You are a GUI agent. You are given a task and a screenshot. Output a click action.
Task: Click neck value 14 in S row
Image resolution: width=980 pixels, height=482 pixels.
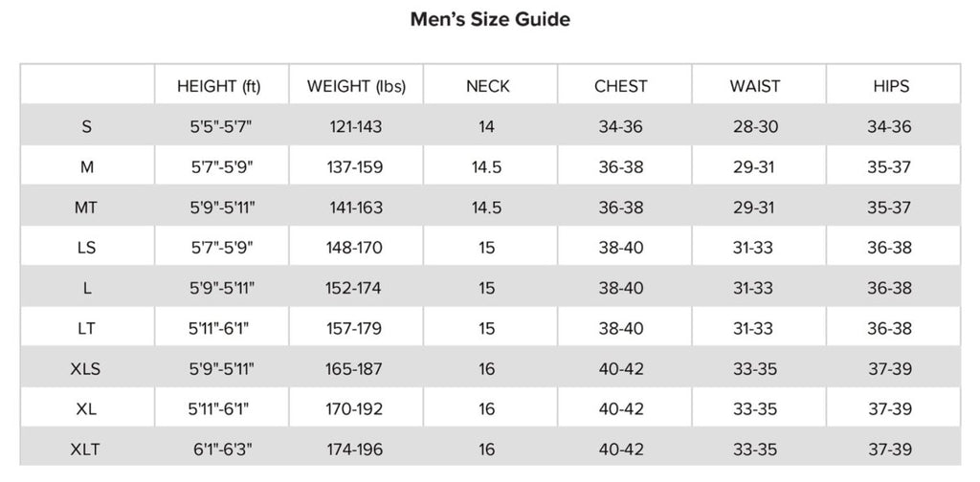coord(487,127)
